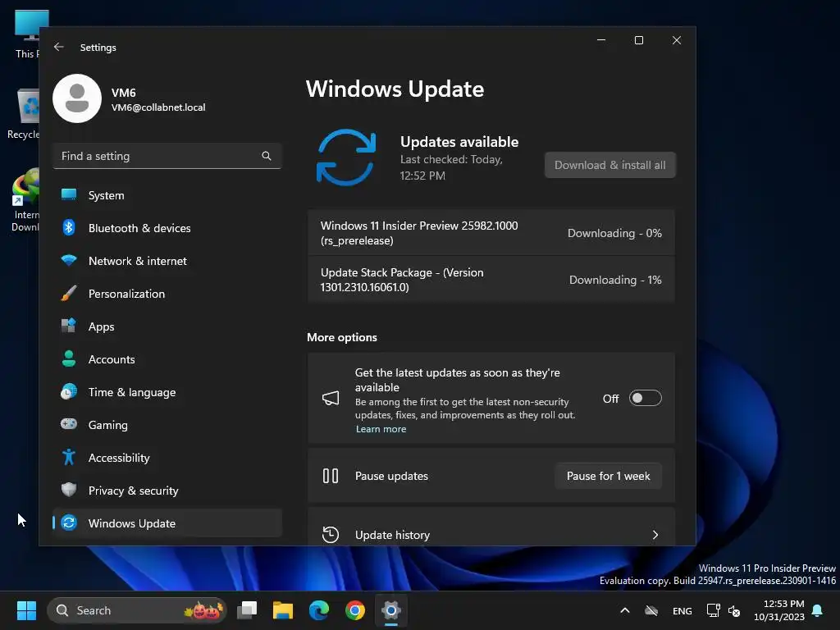
Task: Click the Bluetooth icon in sidebar
Action: (x=69, y=228)
